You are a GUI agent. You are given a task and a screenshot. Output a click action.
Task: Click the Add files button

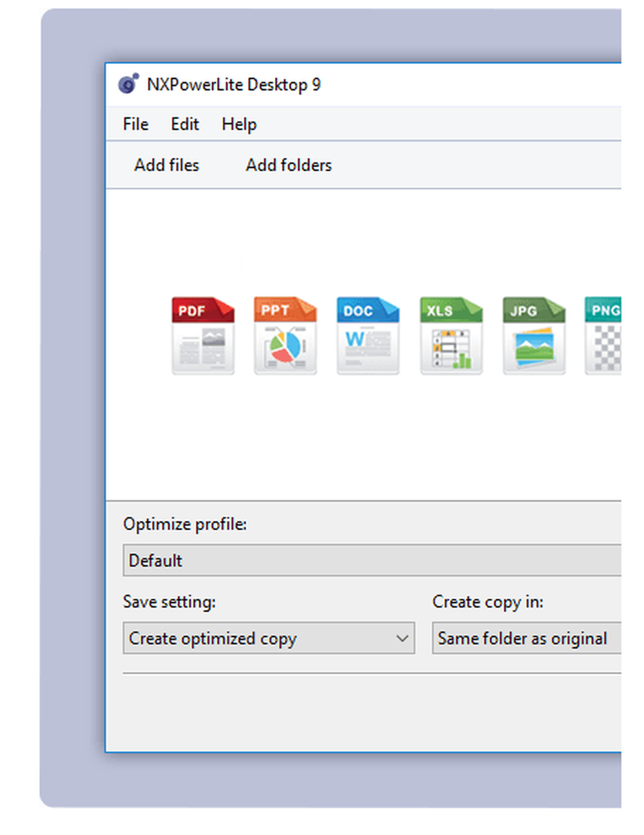pyautogui.click(x=167, y=165)
